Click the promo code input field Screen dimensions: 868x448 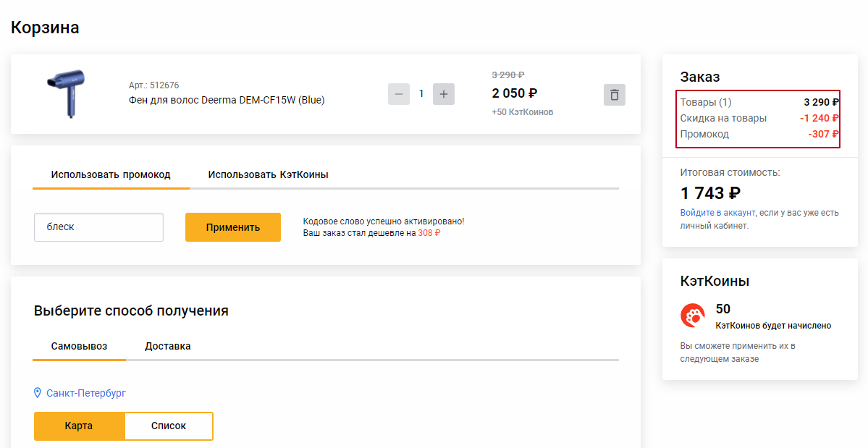(x=98, y=227)
